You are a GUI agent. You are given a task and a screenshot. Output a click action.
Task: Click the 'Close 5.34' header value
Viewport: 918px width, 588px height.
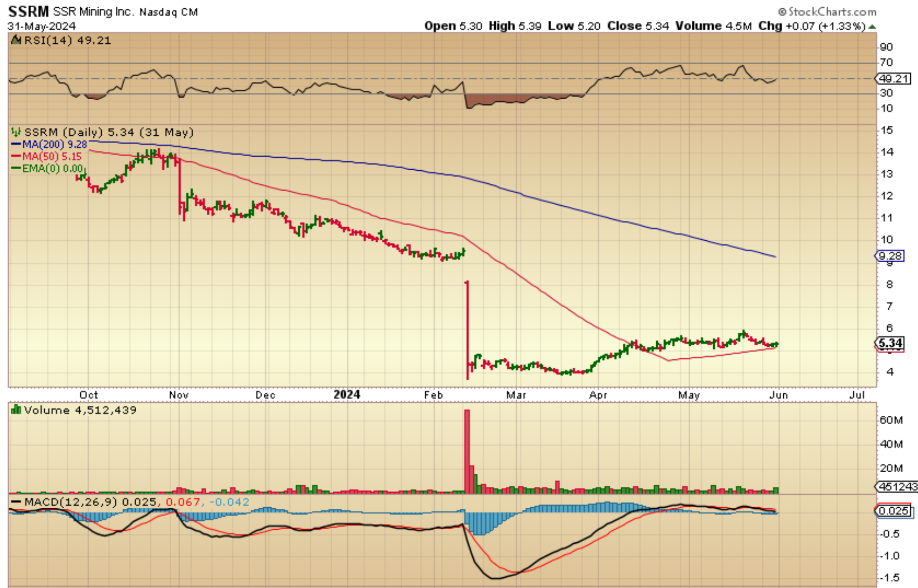(638, 26)
